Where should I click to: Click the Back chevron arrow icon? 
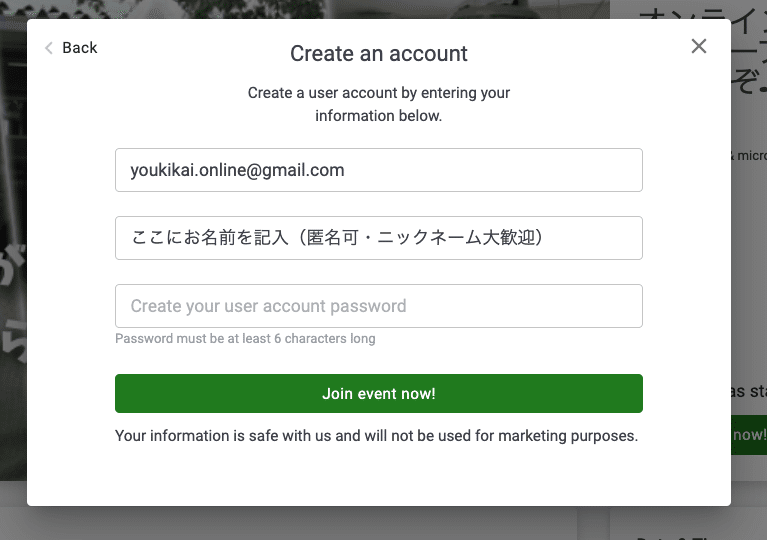pos(48,48)
